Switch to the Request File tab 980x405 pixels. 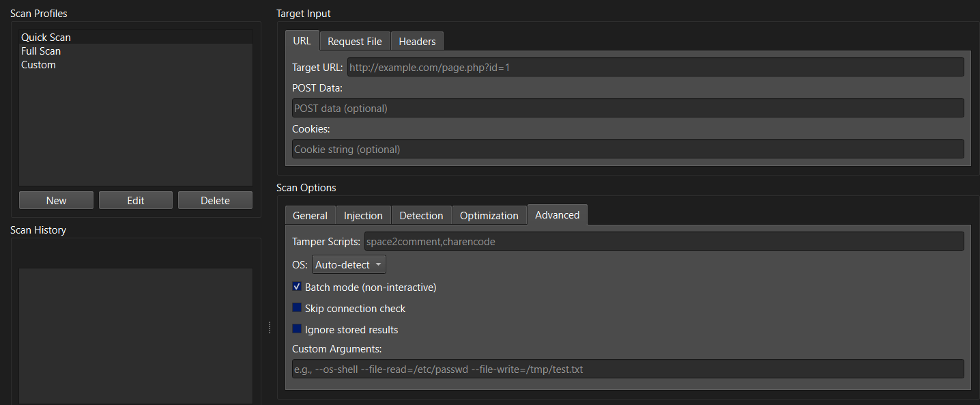[354, 40]
